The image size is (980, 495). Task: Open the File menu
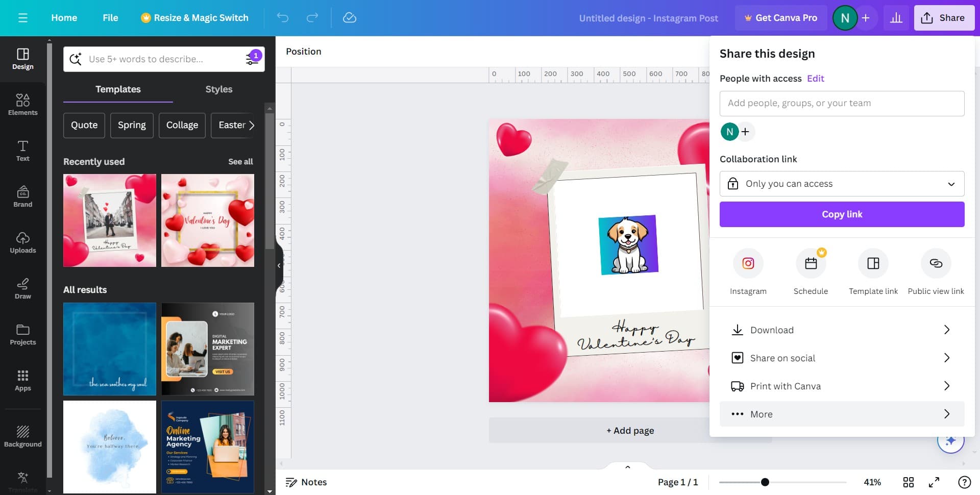[x=110, y=18]
